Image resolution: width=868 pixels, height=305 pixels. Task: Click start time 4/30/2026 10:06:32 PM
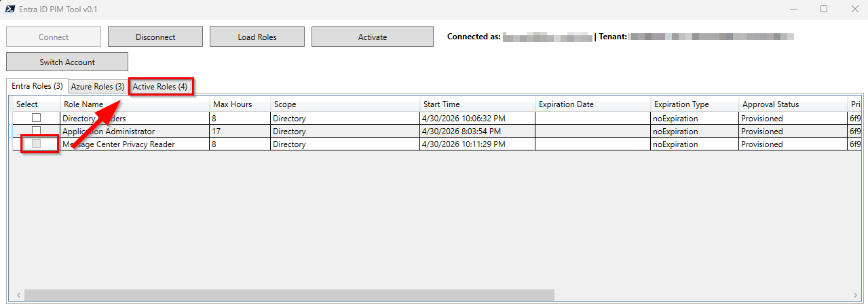[x=477, y=119]
